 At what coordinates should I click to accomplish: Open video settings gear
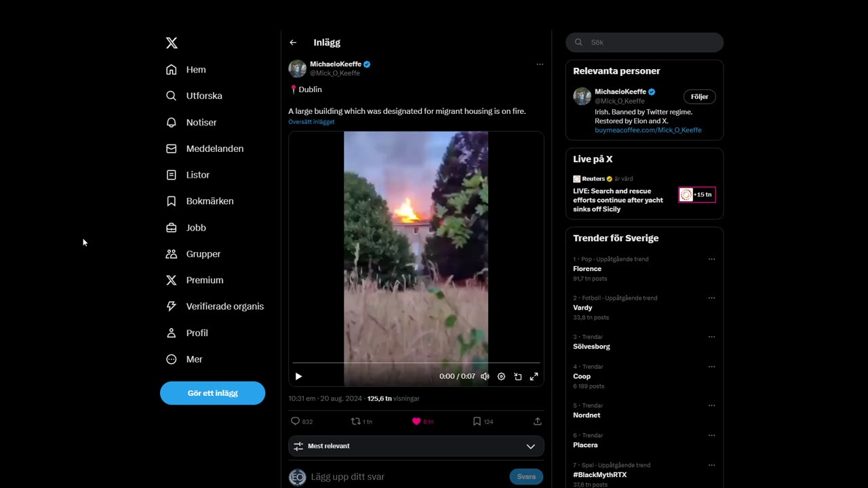click(x=501, y=376)
